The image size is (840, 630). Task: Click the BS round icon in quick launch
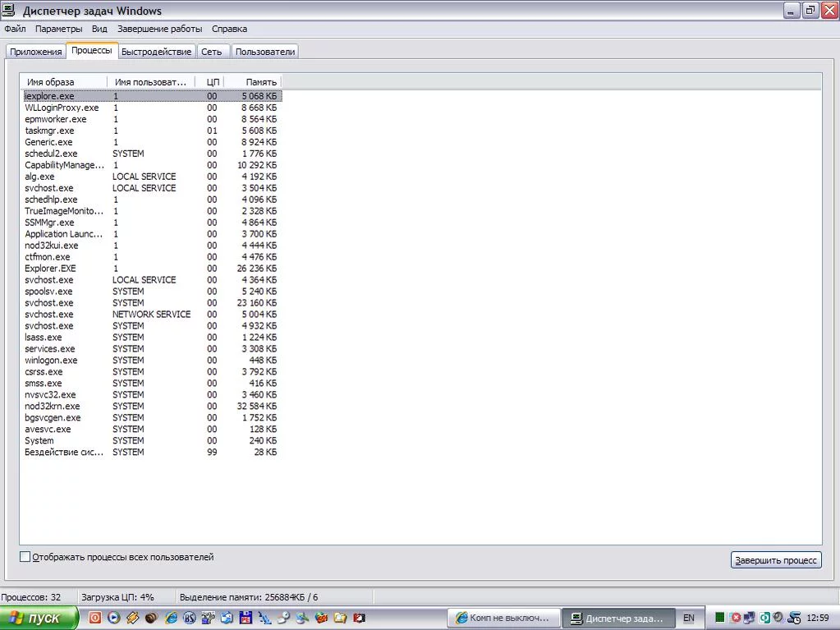click(x=190, y=618)
